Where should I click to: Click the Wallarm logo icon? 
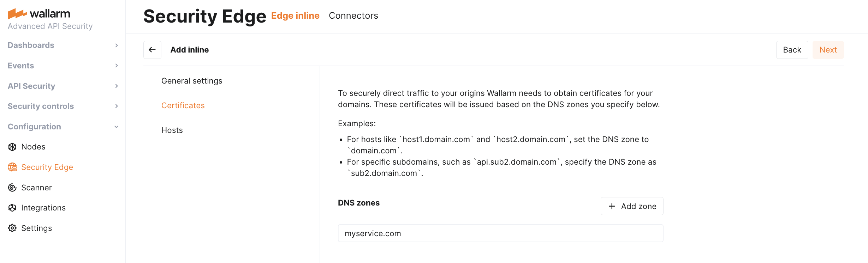pos(17,14)
